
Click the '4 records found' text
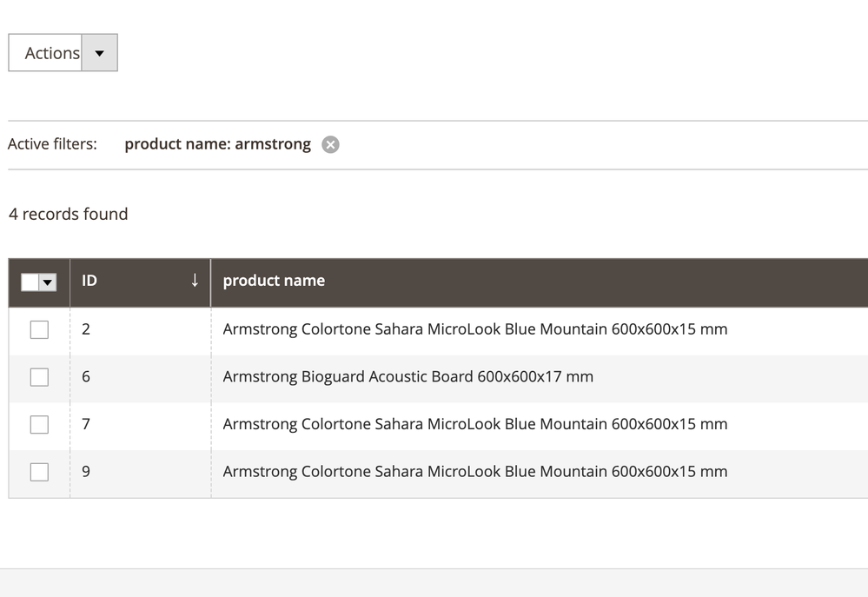[x=68, y=214]
